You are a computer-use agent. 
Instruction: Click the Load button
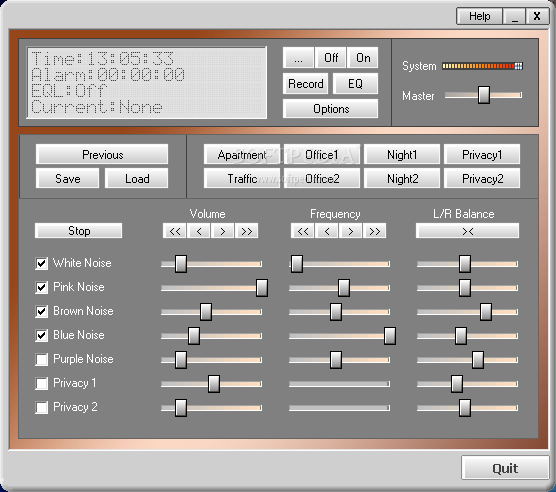[x=137, y=178]
